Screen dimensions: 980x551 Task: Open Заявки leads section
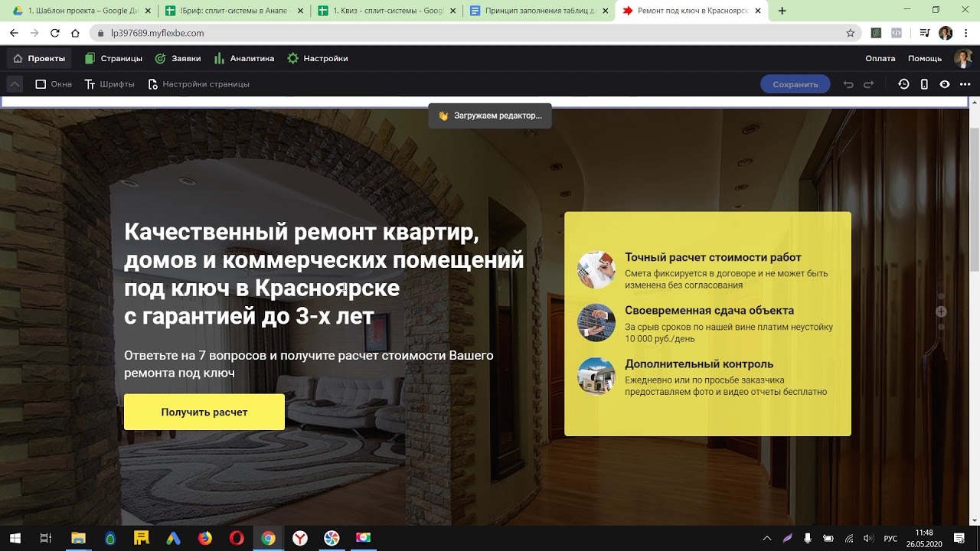(x=178, y=58)
